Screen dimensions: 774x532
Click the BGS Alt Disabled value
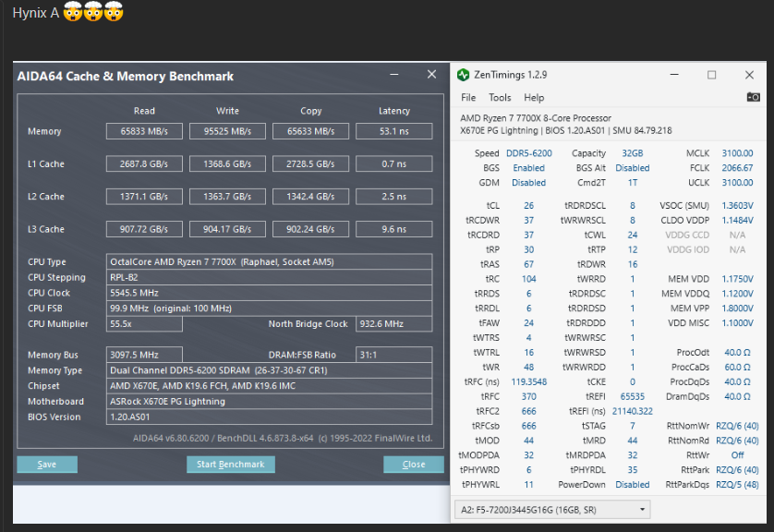tap(633, 168)
